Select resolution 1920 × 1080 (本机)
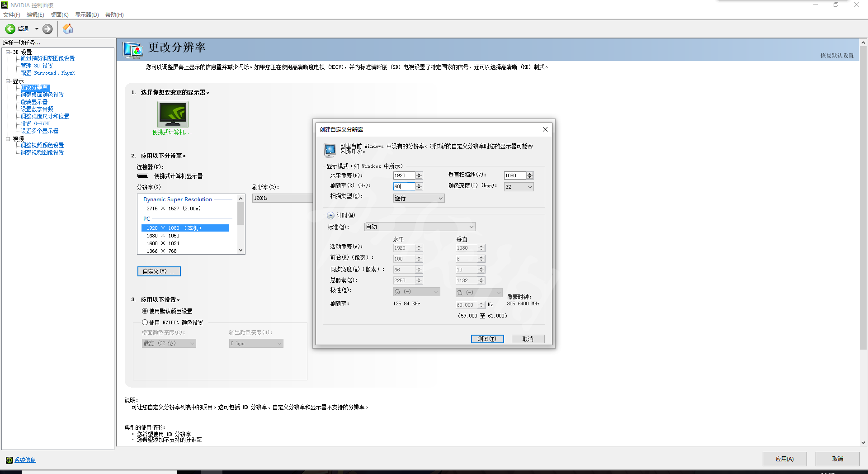The image size is (868, 474). (185, 228)
